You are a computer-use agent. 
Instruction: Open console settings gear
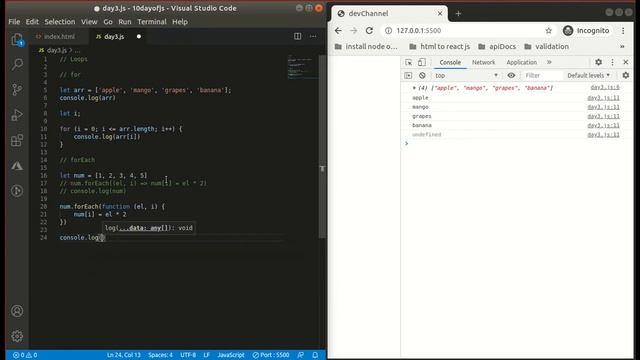(x=626, y=76)
